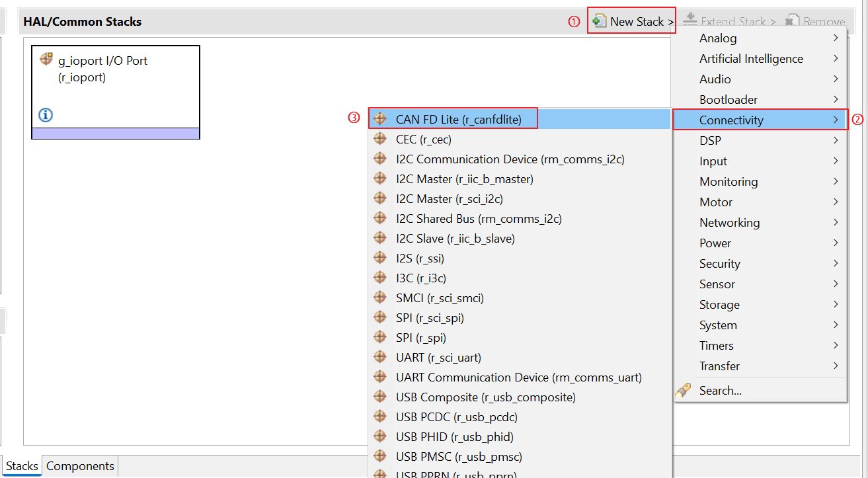
Task: Click the info icon on g_ioport block
Action: [x=46, y=115]
